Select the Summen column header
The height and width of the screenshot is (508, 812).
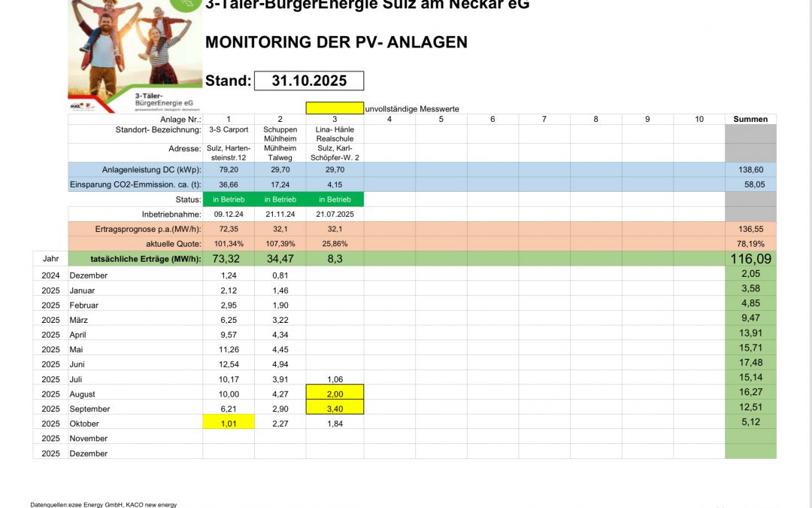(750, 119)
